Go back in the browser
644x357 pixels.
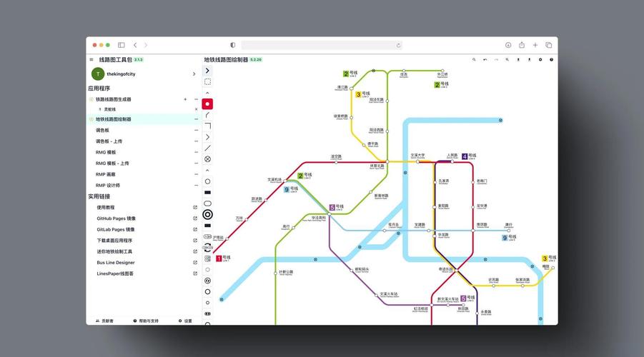(135, 45)
